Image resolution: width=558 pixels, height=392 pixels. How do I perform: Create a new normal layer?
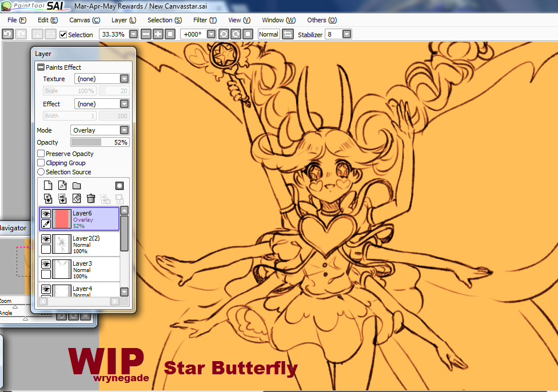coord(47,185)
